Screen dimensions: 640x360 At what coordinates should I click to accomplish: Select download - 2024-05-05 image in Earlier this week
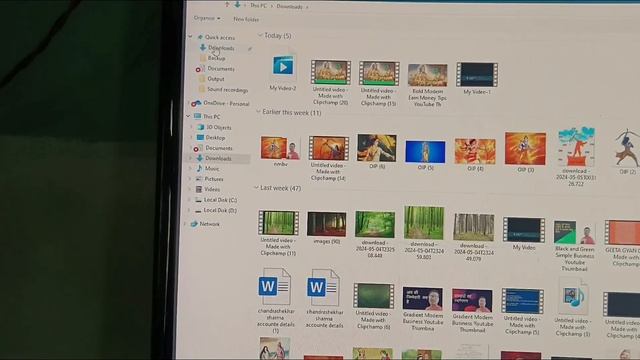point(576,147)
